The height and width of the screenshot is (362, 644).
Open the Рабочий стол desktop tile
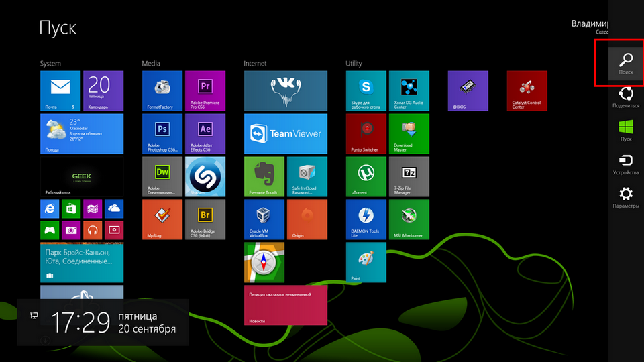82,176
